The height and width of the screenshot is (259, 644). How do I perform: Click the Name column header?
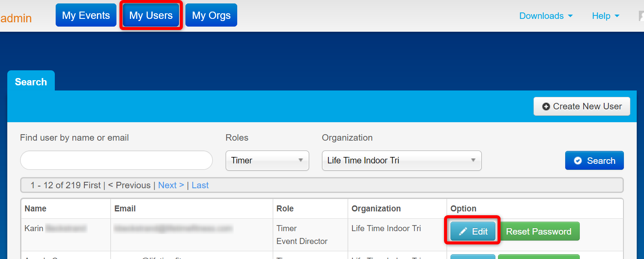pos(36,209)
